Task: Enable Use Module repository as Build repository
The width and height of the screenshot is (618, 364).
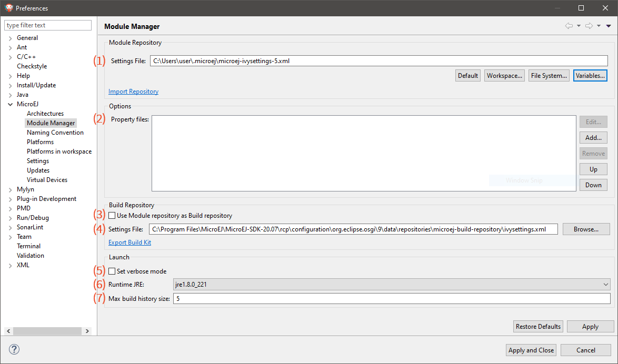Action: click(112, 215)
